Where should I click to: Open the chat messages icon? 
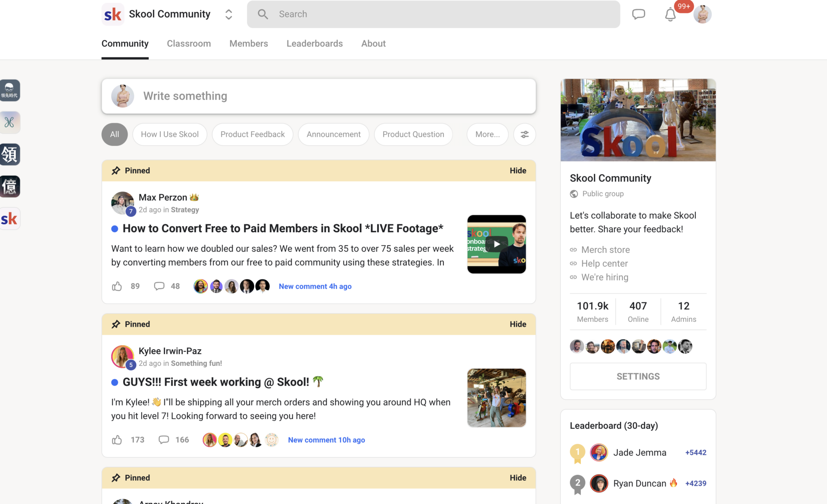638,14
